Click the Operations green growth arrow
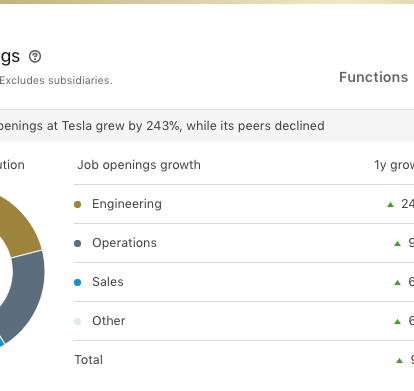The width and height of the screenshot is (414, 391). pos(397,244)
